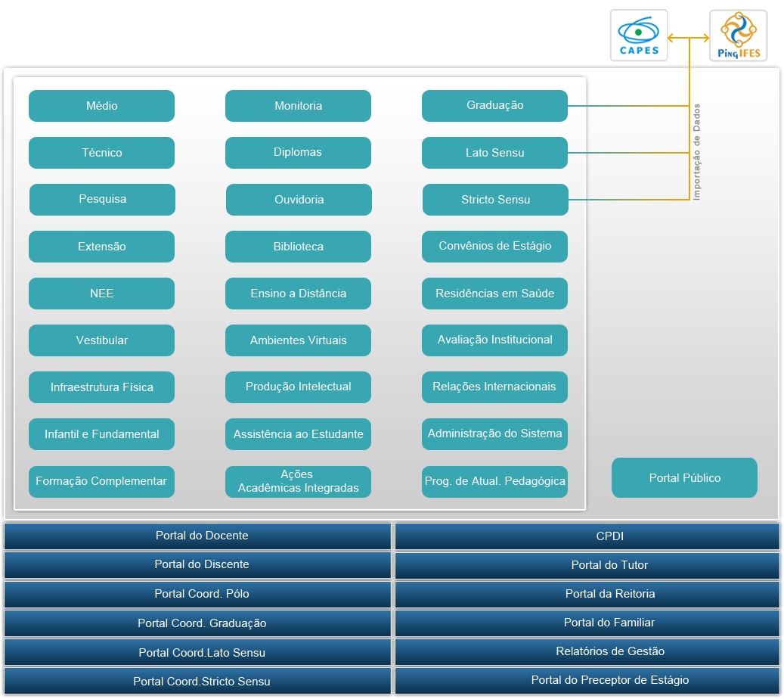Select the Stricto Sensu module

tap(495, 200)
